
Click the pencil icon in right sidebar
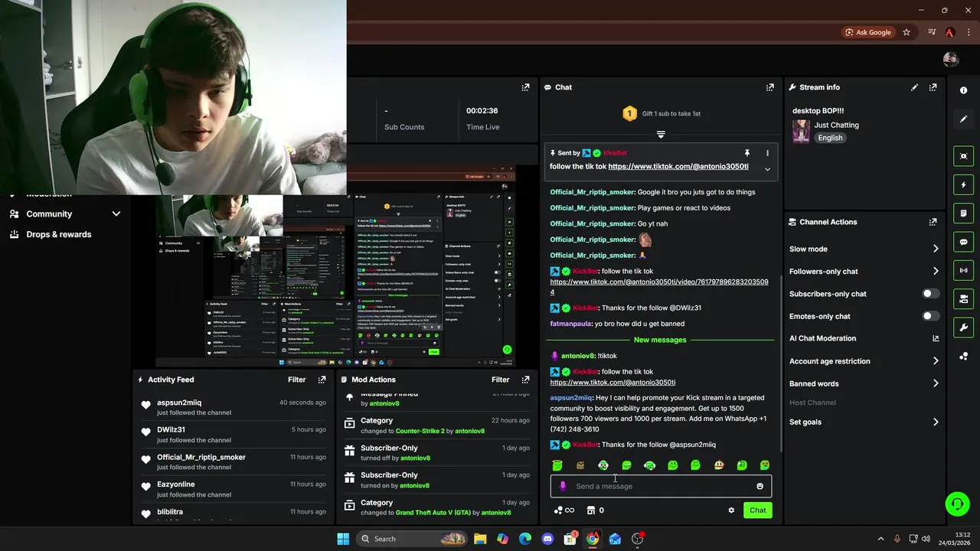(x=963, y=119)
